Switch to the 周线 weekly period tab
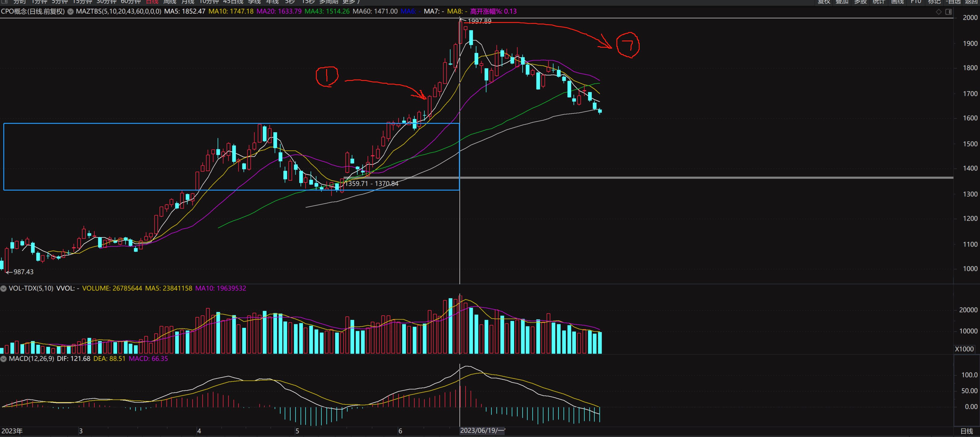The width and height of the screenshot is (980, 437). tap(170, 2)
